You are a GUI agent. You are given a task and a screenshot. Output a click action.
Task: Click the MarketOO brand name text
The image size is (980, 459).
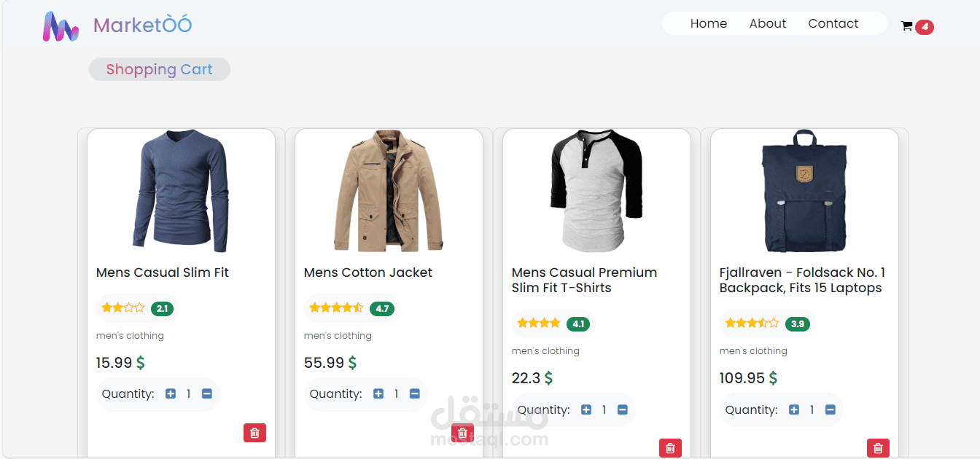[x=143, y=25]
